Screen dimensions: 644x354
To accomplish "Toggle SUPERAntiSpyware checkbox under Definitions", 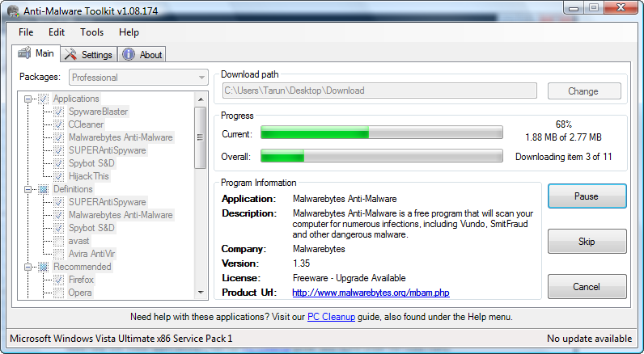I will [x=59, y=202].
